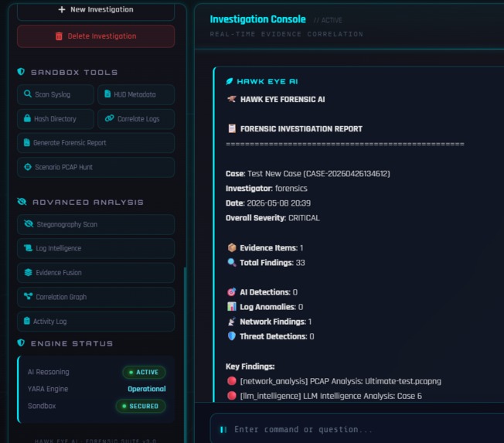
Task: Click the hidden-eye icon on Steganography Scan
Action: [29, 223]
